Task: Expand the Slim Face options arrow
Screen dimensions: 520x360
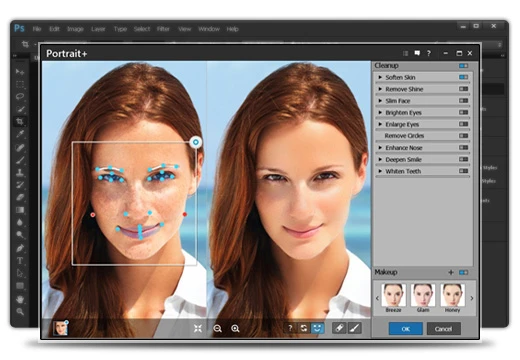Action: [380, 101]
